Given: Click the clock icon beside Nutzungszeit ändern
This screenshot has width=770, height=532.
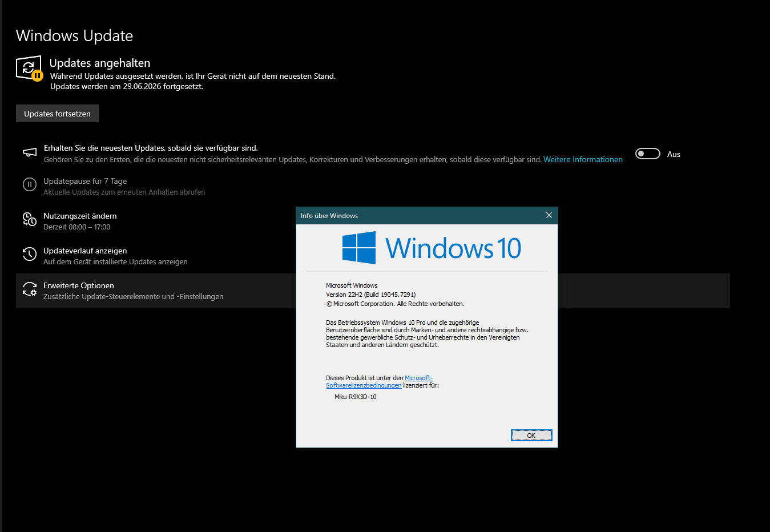Looking at the screenshot, I should (30, 219).
